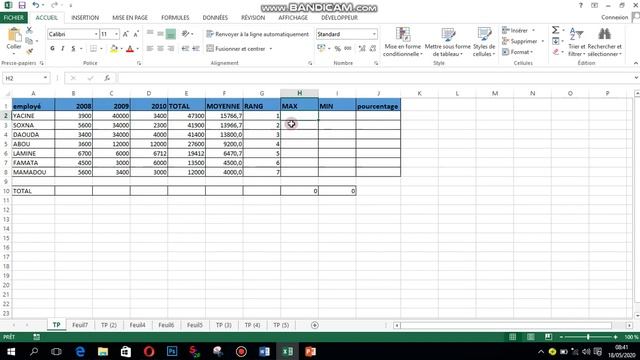Toggle center horizontal alignment
The image size is (640, 360).
pyautogui.click(x=160, y=49)
